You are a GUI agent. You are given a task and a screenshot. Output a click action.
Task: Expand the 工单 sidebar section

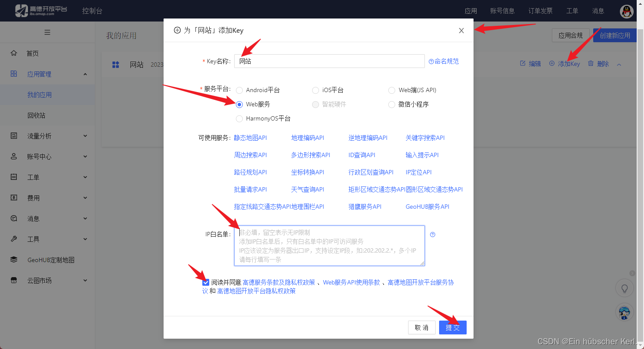point(85,177)
